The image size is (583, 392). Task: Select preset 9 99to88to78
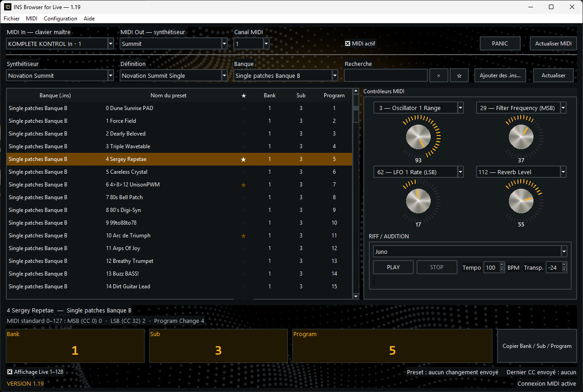point(180,223)
